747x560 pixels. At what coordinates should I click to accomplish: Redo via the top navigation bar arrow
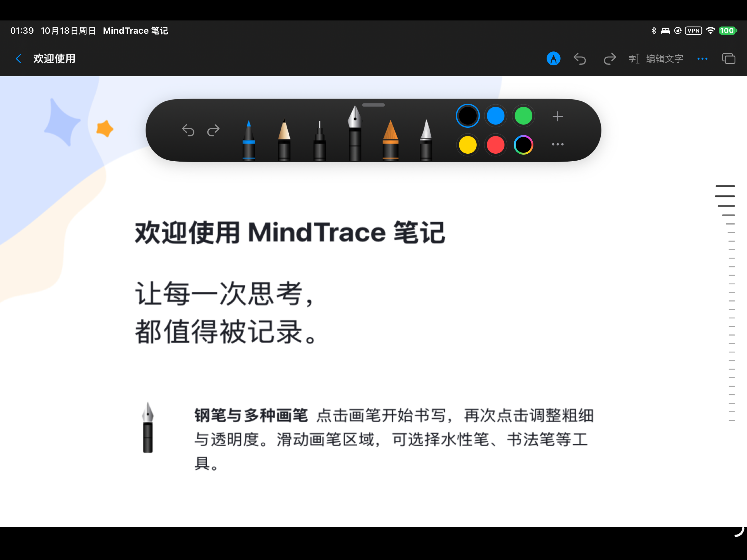[609, 59]
